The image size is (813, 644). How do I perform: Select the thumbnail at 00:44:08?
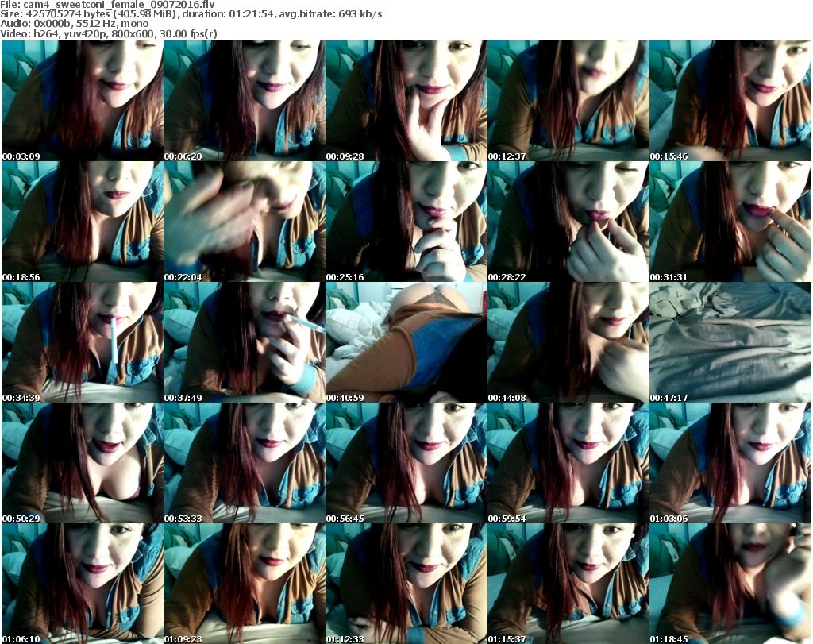click(x=568, y=342)
